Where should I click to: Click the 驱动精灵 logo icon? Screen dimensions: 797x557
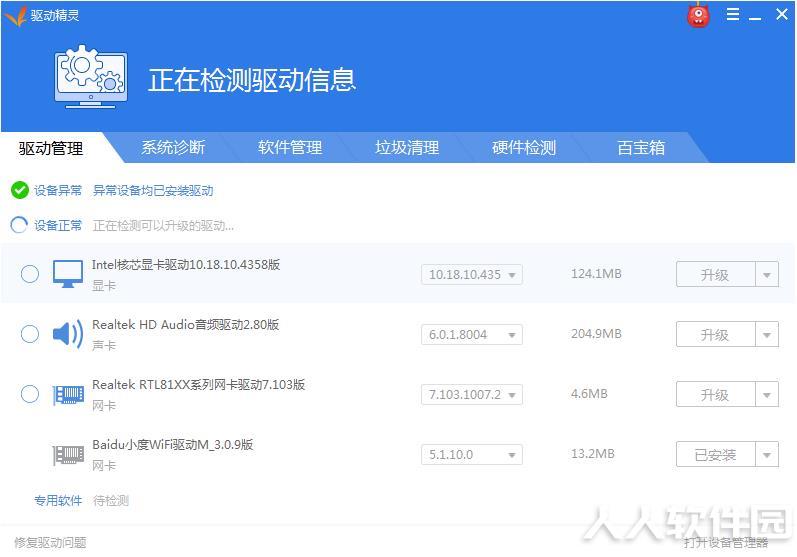(x=15, y=15)
